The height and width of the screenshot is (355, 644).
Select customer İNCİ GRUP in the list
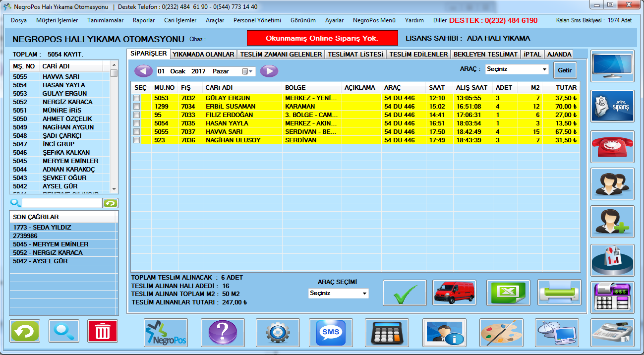[59, 144]
